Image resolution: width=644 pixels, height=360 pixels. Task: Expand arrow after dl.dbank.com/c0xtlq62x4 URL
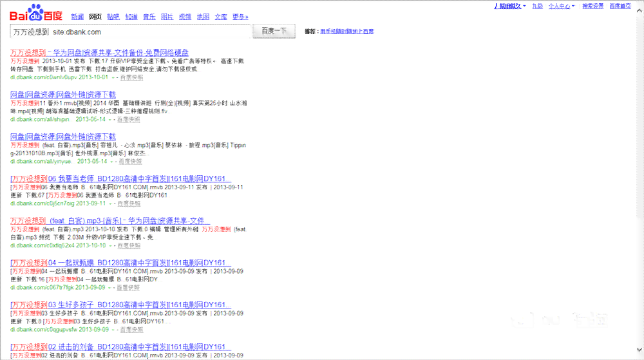[110, 245]
